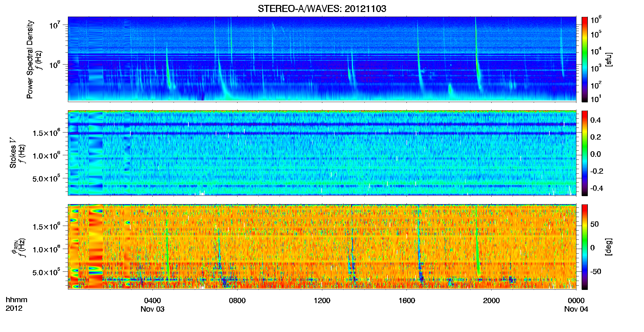Click the 50 value on degree colorbar
644x332 pixels.
tap(595, 224)
